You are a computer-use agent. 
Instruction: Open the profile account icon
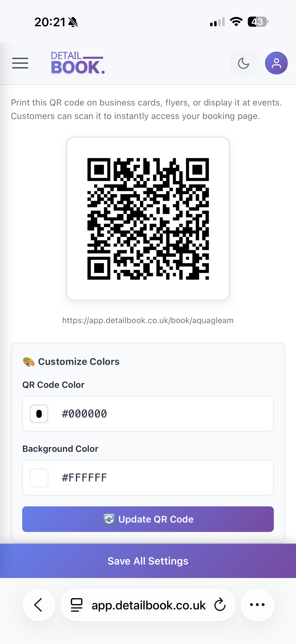[276, 63]
